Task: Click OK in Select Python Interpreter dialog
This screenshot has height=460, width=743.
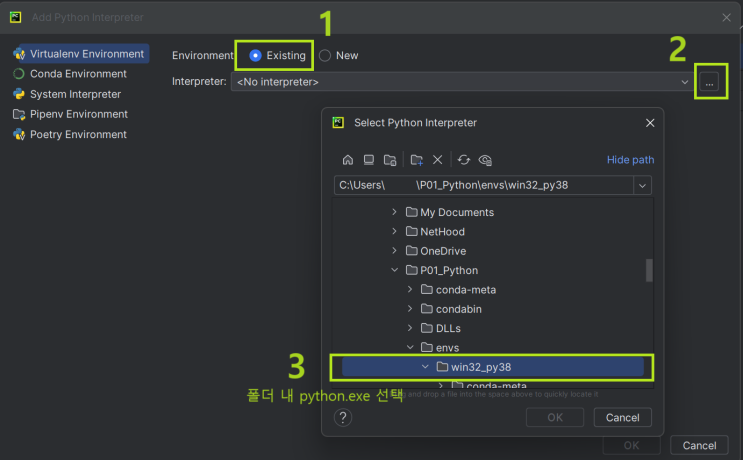Action: coord(555,418)
